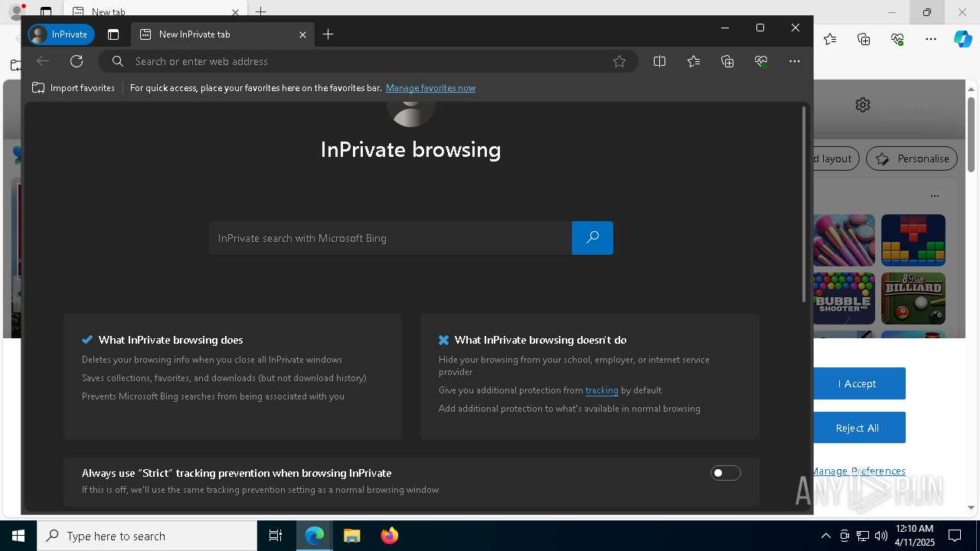The width and height of the screenshot is (980, 551).
Task: Open split screen in InPrivate window
Action: 659,61
